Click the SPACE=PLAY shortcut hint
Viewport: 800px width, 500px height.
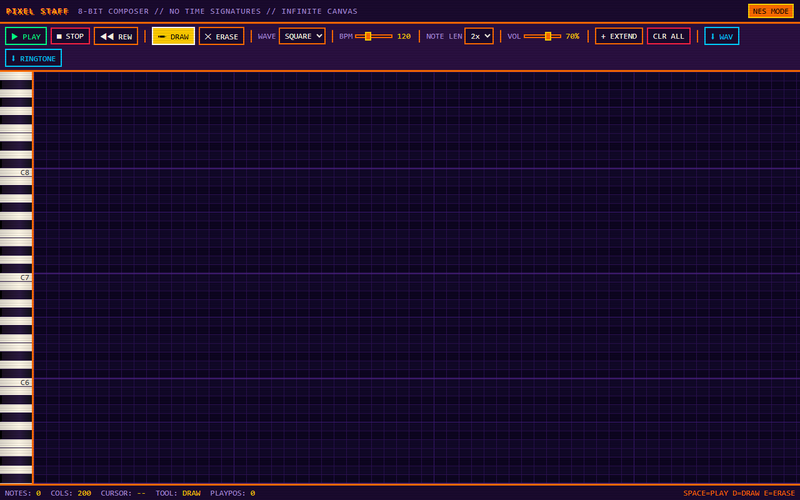coord(706,493)
